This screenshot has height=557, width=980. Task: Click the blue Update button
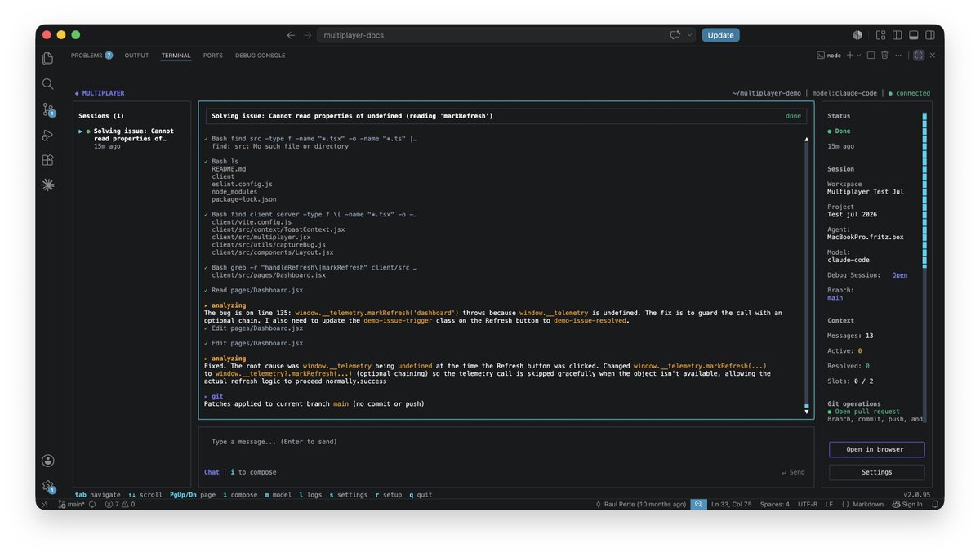click(720, 35)
